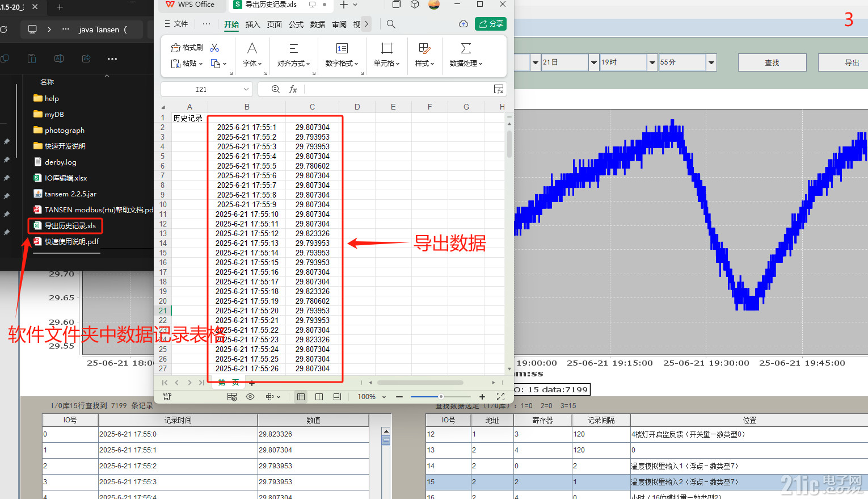Screen dimensions: 868x499
Task: Click the Format Painter (格式刷) icon
Action: pos(176,48)
